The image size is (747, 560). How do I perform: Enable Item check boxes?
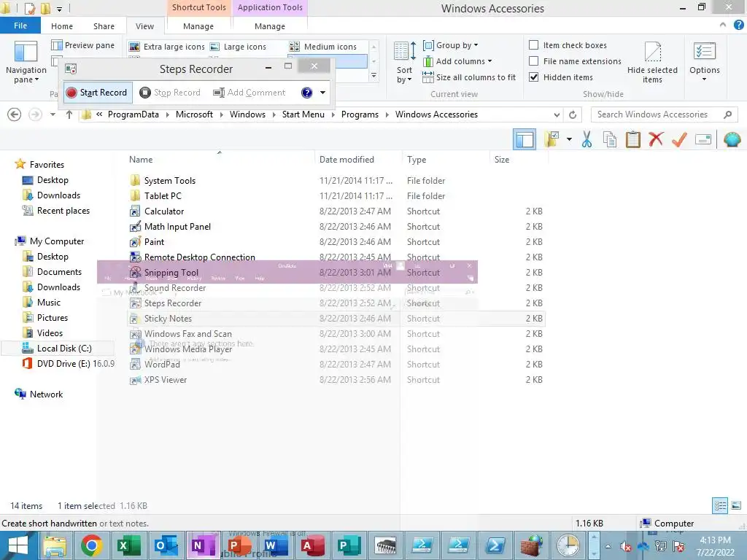[x=533, y=44]
